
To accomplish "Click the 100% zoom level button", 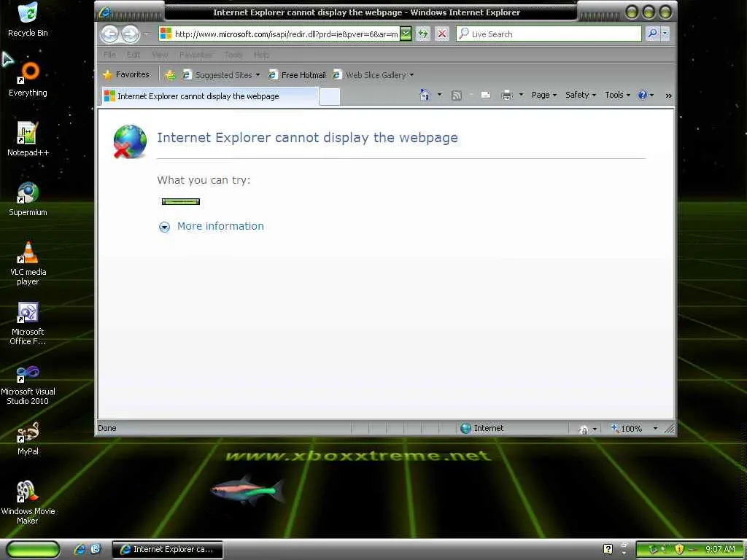I will [x=627, y=429].
